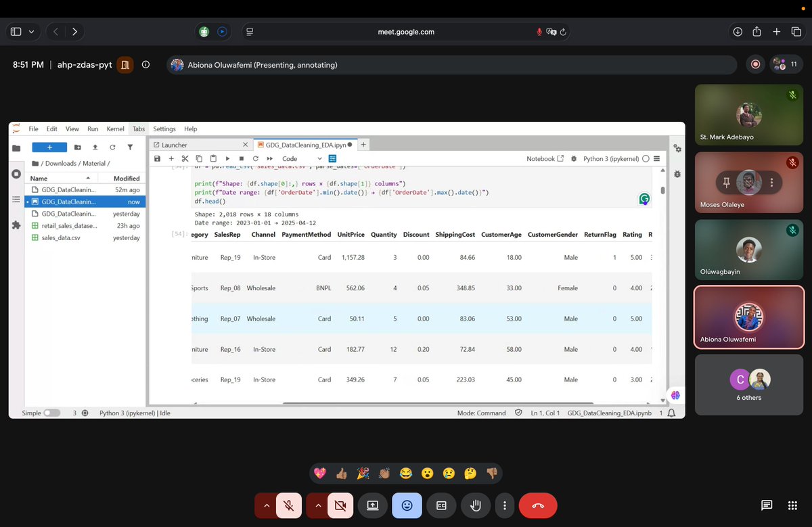The width and height of the screenshot is (812, 527).
Task: Open the Debugger panel bug icon in right sidebar
Action: coord(677,174)
